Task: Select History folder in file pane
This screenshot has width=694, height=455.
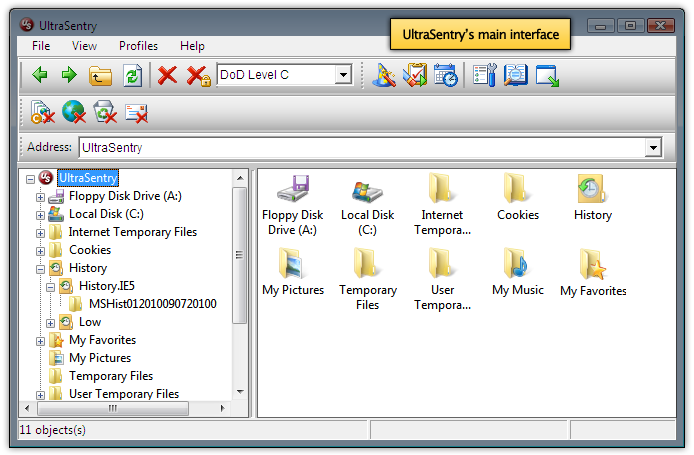Action: pos(593,197)
